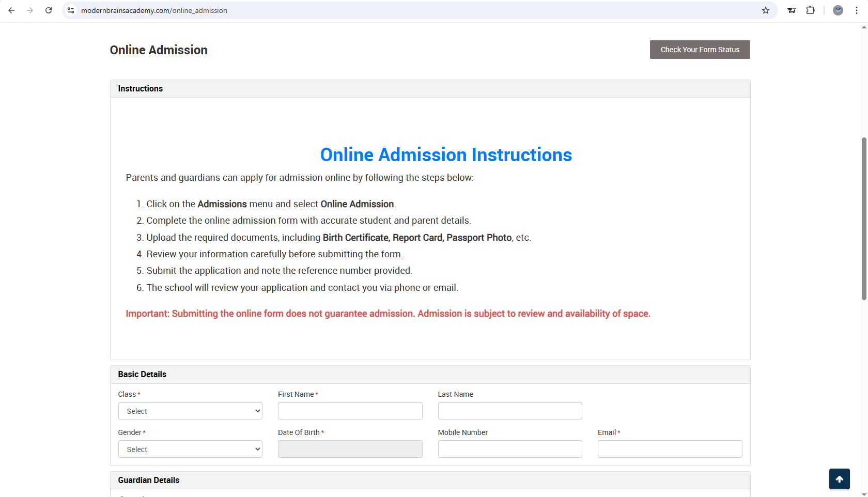Click the browser forward arrow
This screenshot has width=868, height=497.
coord(30,10)
